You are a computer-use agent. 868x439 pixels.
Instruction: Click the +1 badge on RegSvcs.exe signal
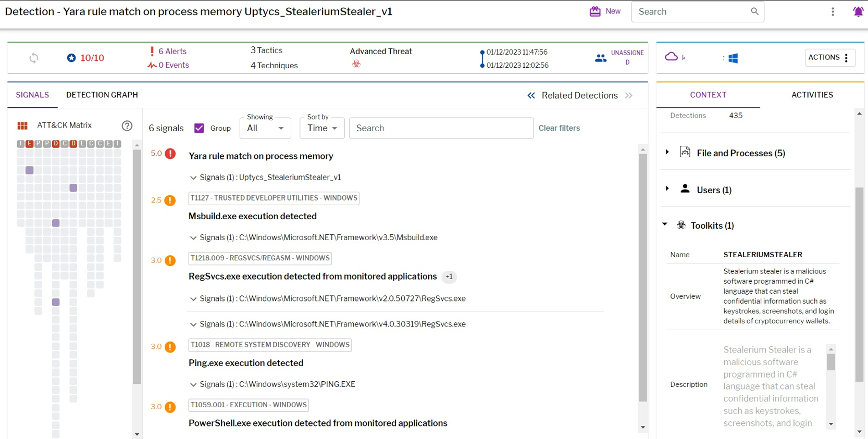pyautogui.click(x=449, y=277)
